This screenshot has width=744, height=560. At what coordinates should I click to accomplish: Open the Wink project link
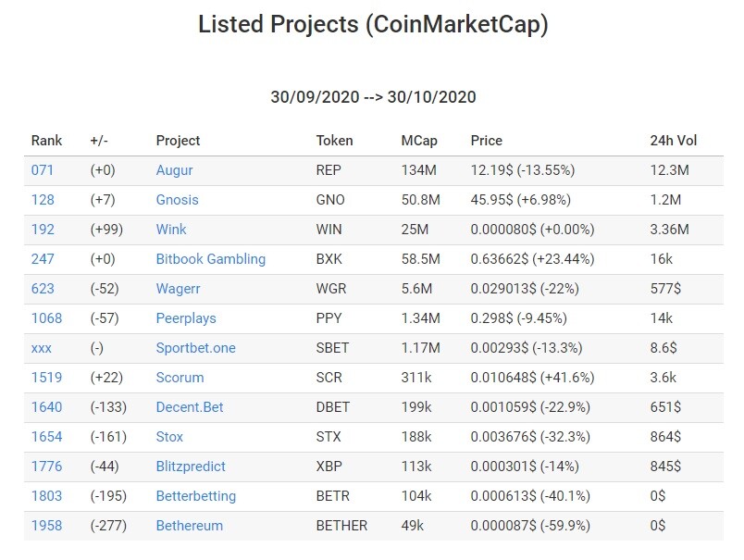171,230
